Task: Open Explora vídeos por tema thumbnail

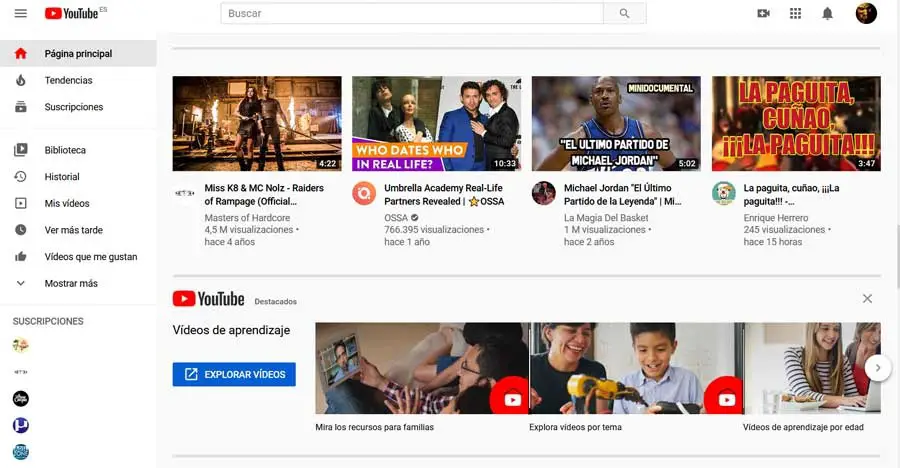Action: tap(636, 368)
